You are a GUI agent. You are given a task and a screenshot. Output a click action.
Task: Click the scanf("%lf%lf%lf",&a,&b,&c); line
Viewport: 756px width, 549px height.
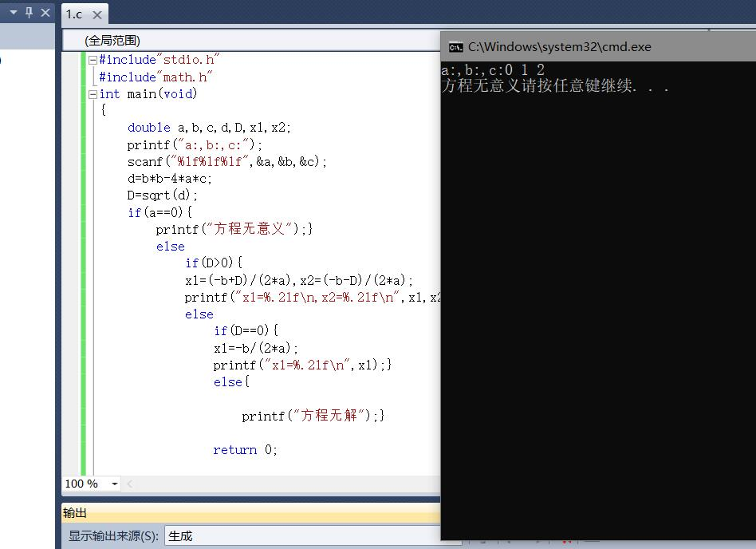[226, 162]
